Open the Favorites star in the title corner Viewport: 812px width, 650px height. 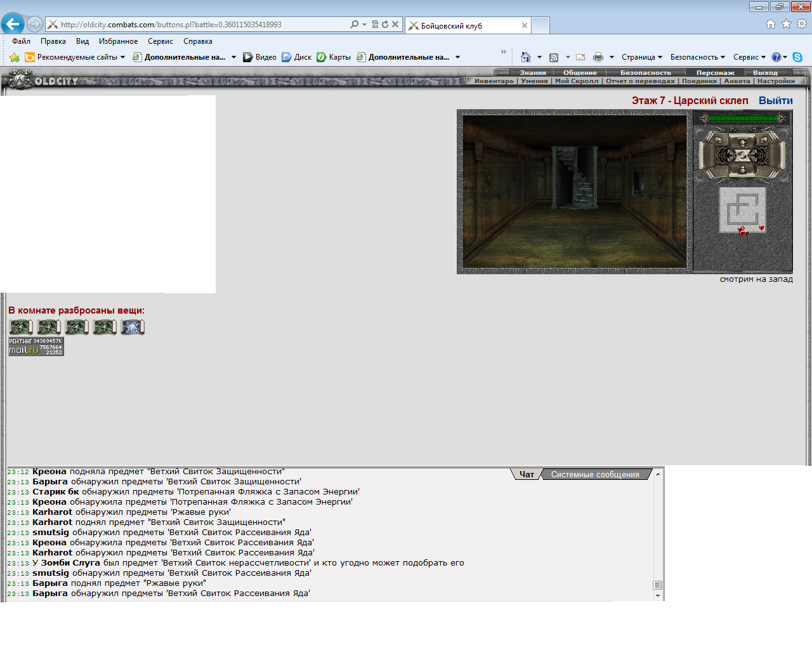tap(786, 24)
